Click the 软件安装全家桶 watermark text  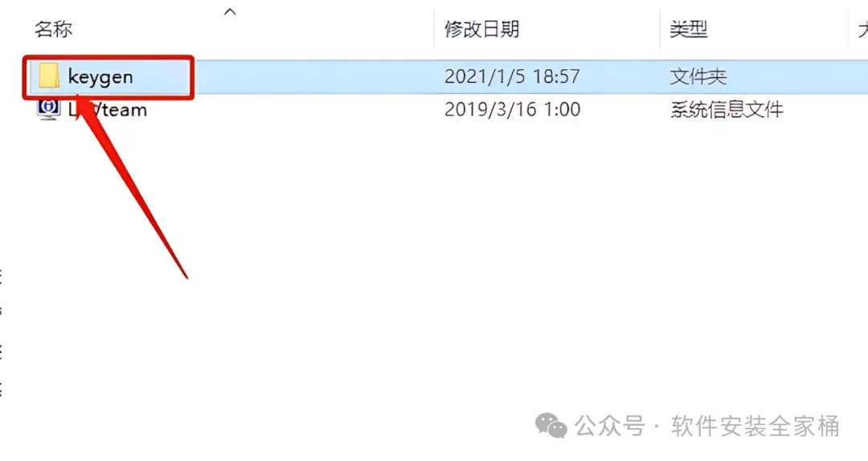point(755,426)
